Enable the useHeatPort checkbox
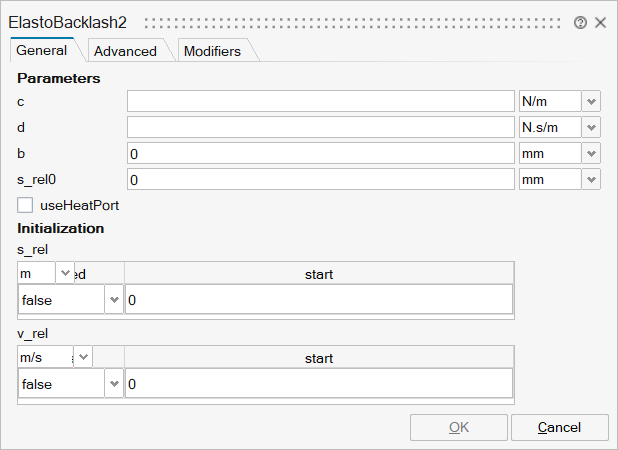This screenshot has height=450, width=618. [25, 204]
